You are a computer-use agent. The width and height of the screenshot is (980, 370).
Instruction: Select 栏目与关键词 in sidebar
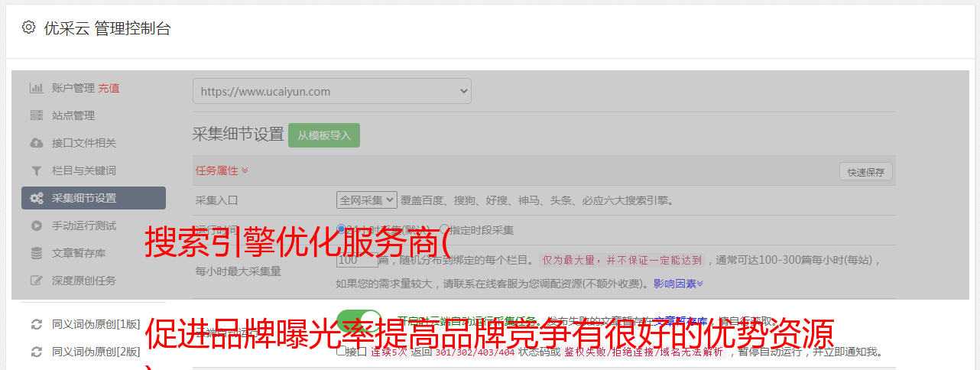[x=84, y=170]
